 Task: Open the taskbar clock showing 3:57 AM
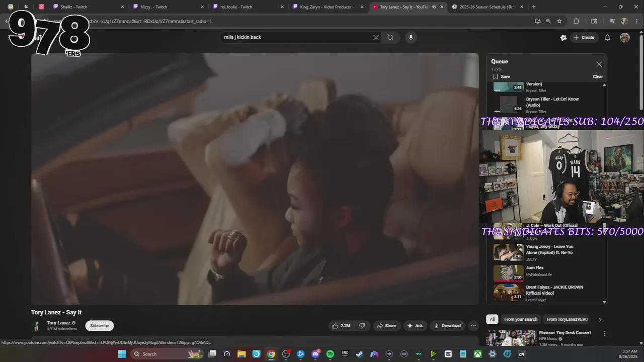coord(629,354)
